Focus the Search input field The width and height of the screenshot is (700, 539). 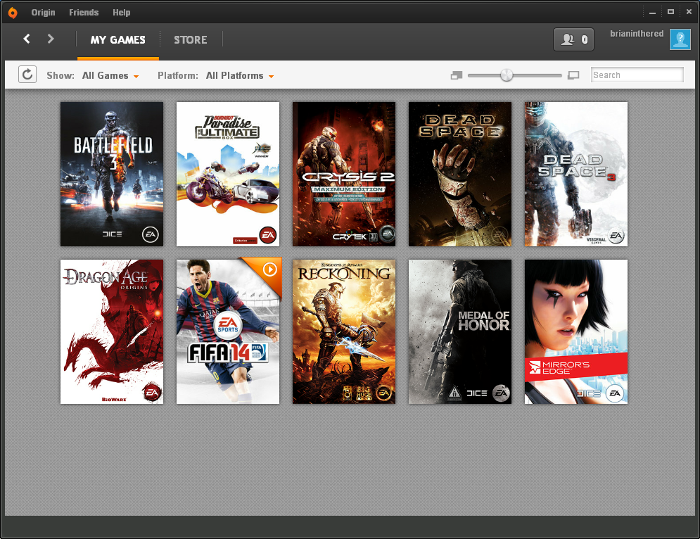pos(637,75)
